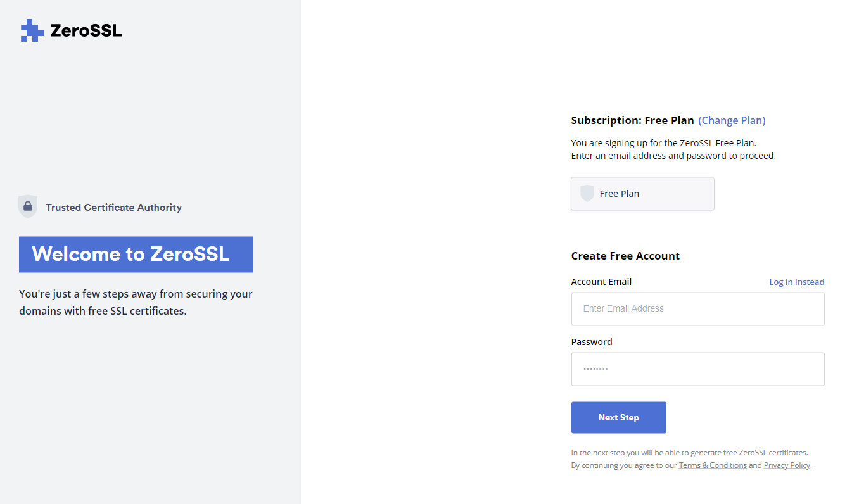Open the Privacy Policy link
The width and height of the screenshot is (859, 504).
click(787, 465)
